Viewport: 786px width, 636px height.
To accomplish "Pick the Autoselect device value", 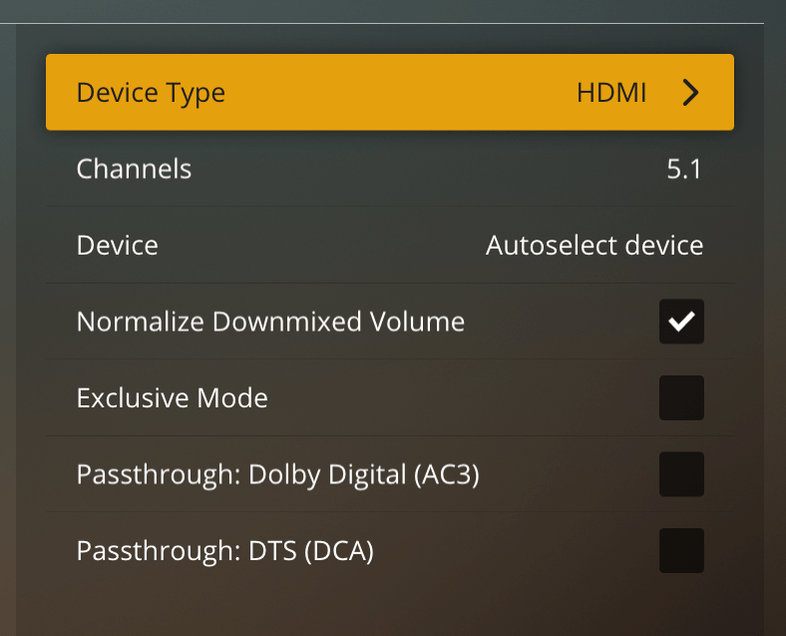I will point(594,245).
